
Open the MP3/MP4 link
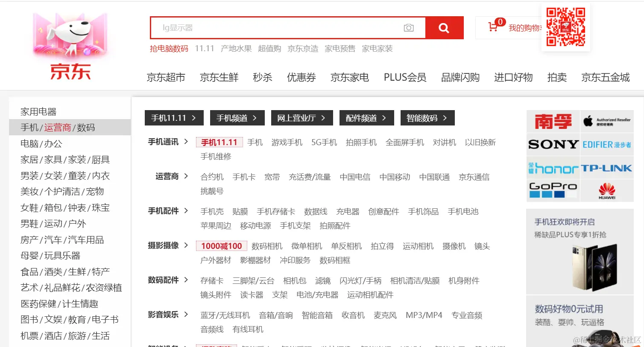(424, 315)
